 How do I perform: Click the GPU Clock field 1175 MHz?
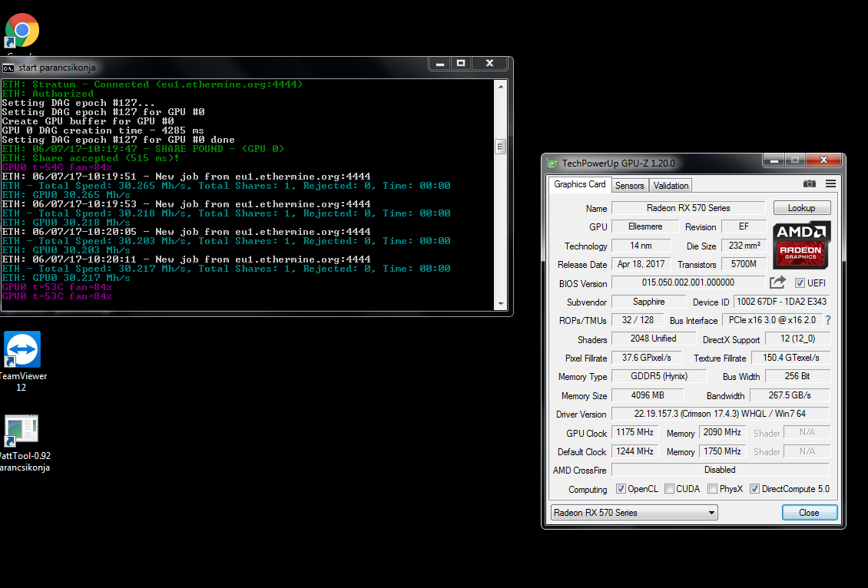(x=634, y=433)
